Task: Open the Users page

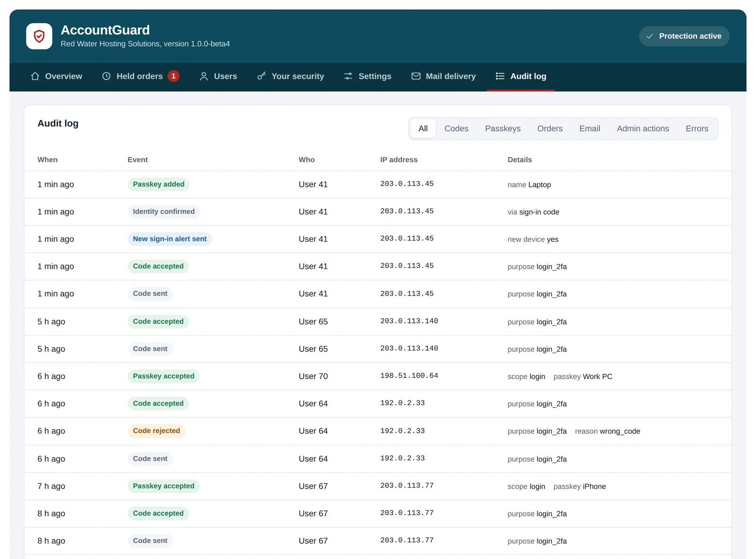Action: click(x=218, y=76)
